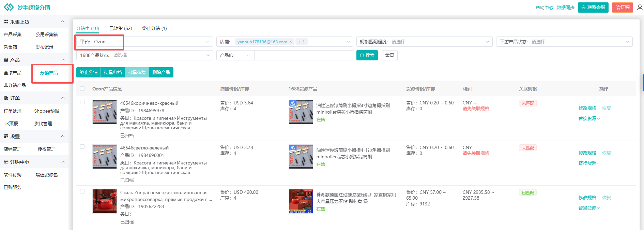Click the 采集上货 grid icon

[x=6, y=22]
